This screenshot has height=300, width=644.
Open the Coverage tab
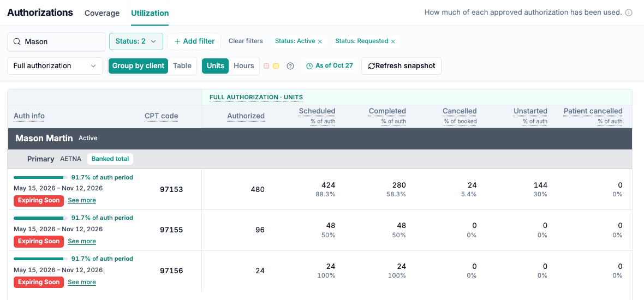click(102, 13)
